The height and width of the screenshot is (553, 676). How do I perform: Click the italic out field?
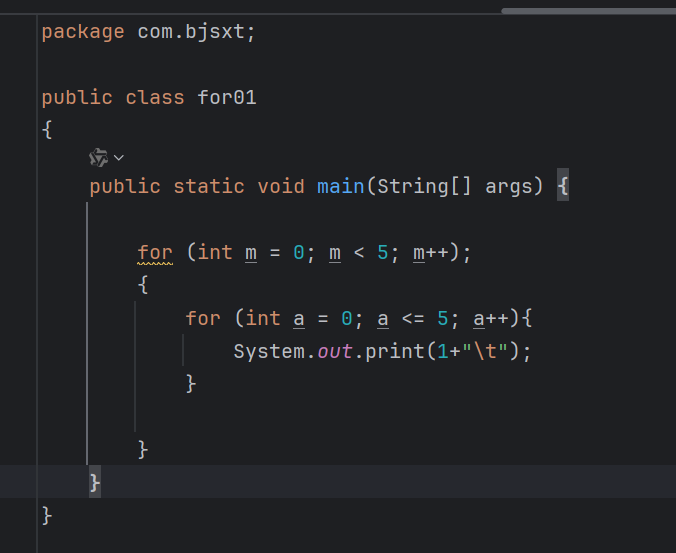coord(335,352)
